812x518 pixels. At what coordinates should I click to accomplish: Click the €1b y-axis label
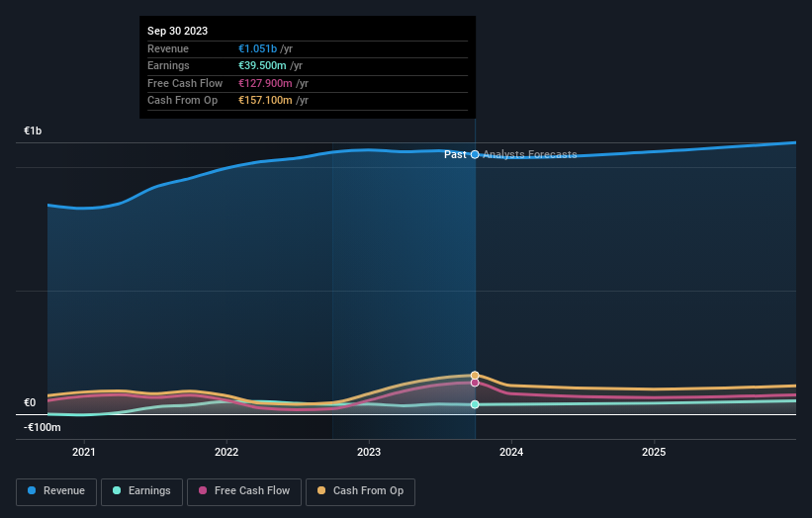click(33, 130)
